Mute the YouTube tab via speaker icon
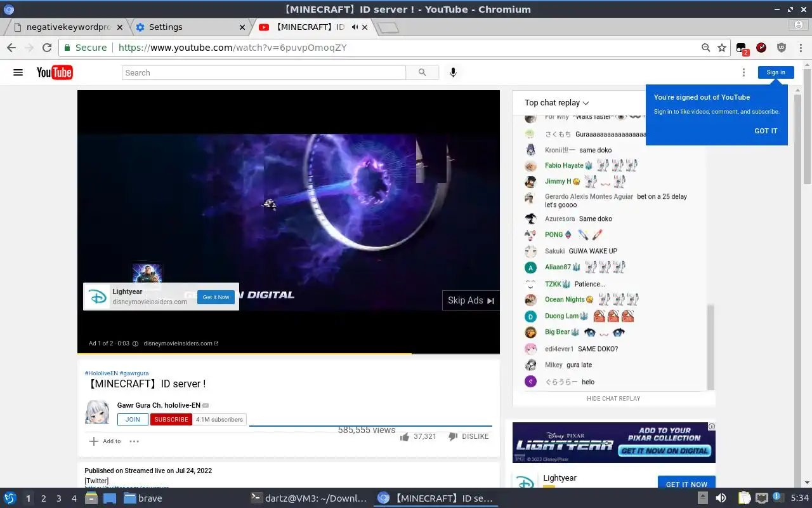This screenshot has width=812, height=508. pos(355,27)
